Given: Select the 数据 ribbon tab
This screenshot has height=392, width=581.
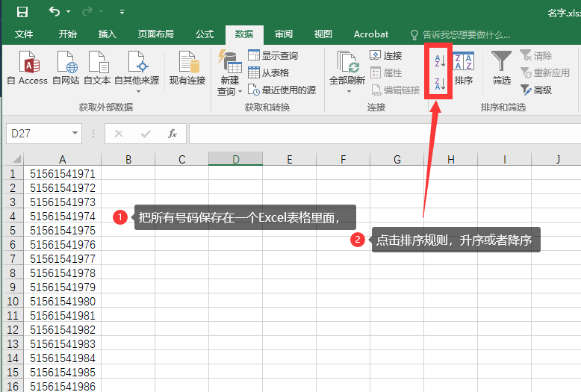Looking at the screenshot, I should click(244, 34).
